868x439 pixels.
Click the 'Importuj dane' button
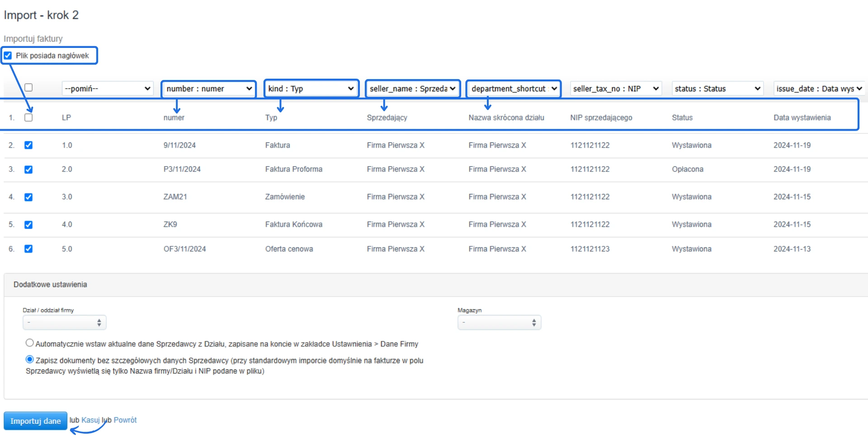35,421
